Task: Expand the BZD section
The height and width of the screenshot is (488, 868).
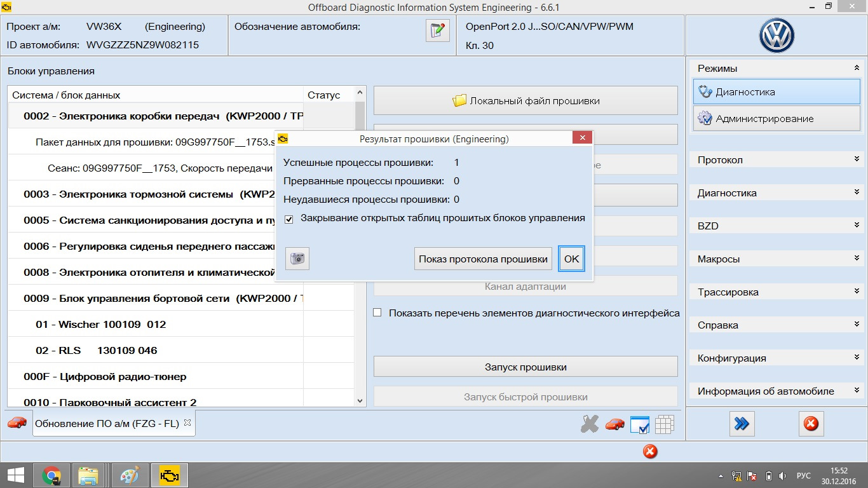Action: (857, 226)
